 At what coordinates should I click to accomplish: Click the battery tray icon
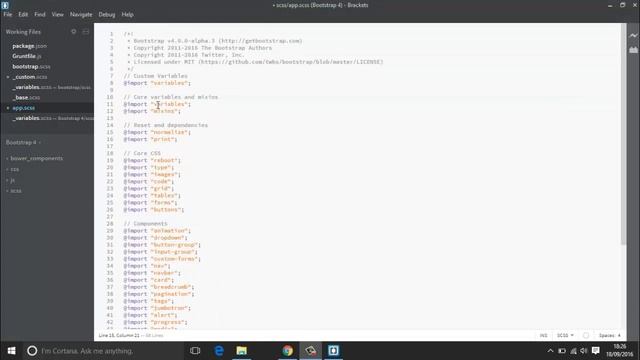562,351
